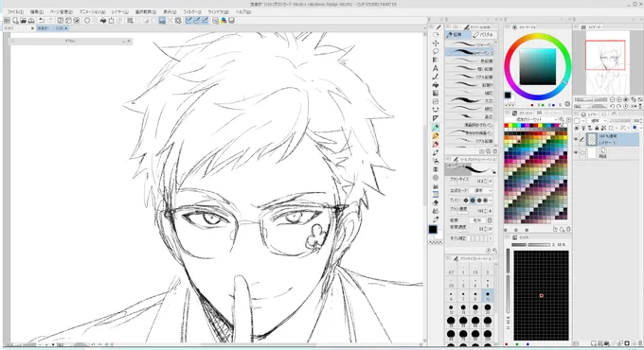Select second anti-aliasing option (weak)

click(473, 201)
